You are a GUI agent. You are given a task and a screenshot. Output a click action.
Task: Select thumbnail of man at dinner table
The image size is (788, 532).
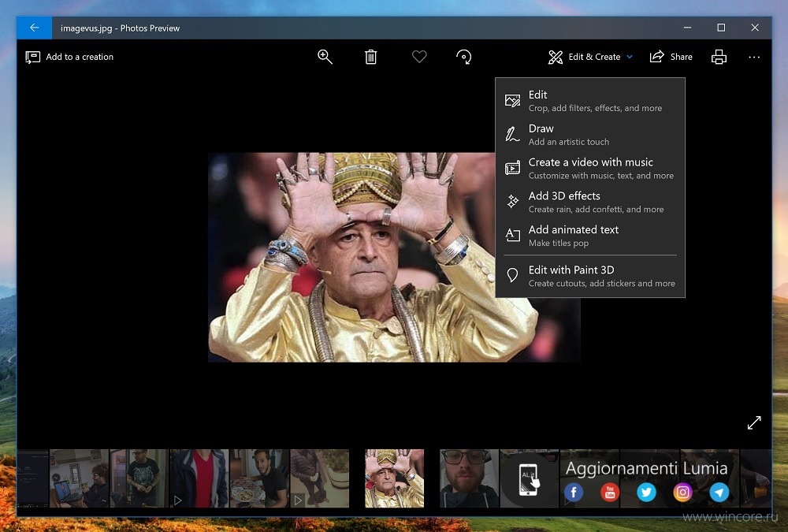tap(260, 478)
